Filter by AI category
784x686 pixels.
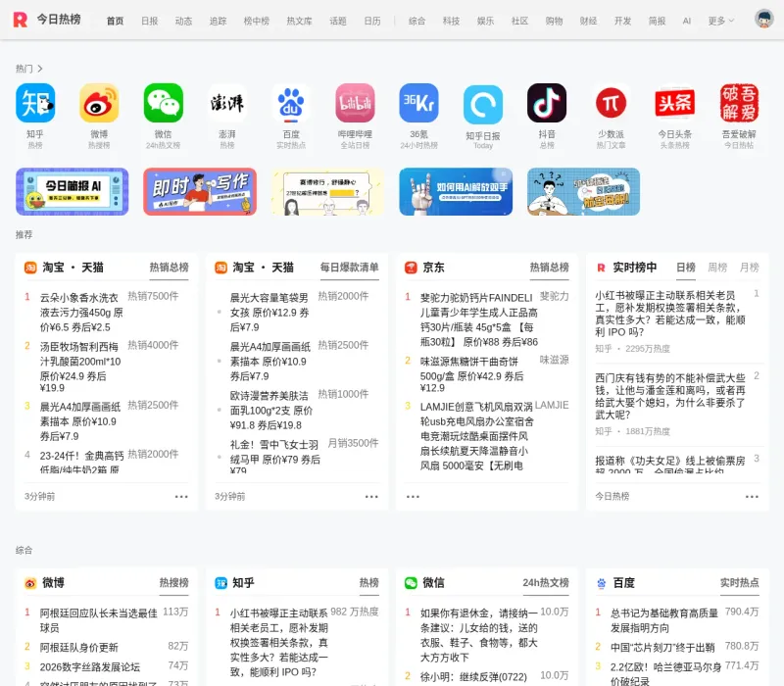(x=687, y=21)
